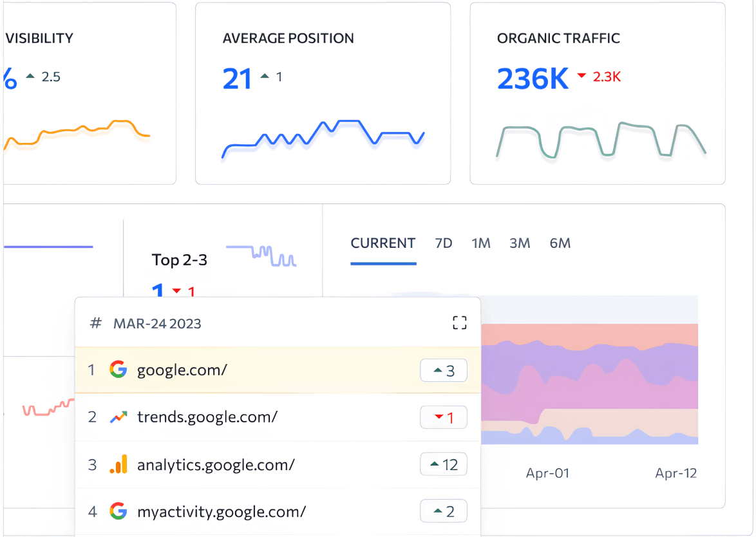756x537 pixels.
Task: Open the analytics.google.com/ entry
Action: click(216, 465)
